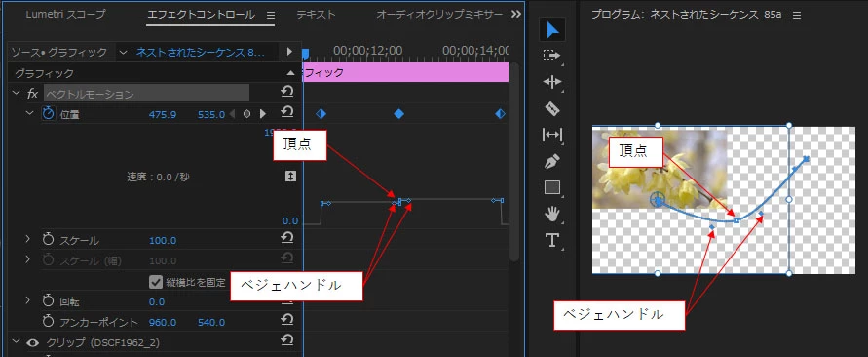Switch to the Lumetri スコープ tab
The image size is (868, 357).
(x=65, y=15)
